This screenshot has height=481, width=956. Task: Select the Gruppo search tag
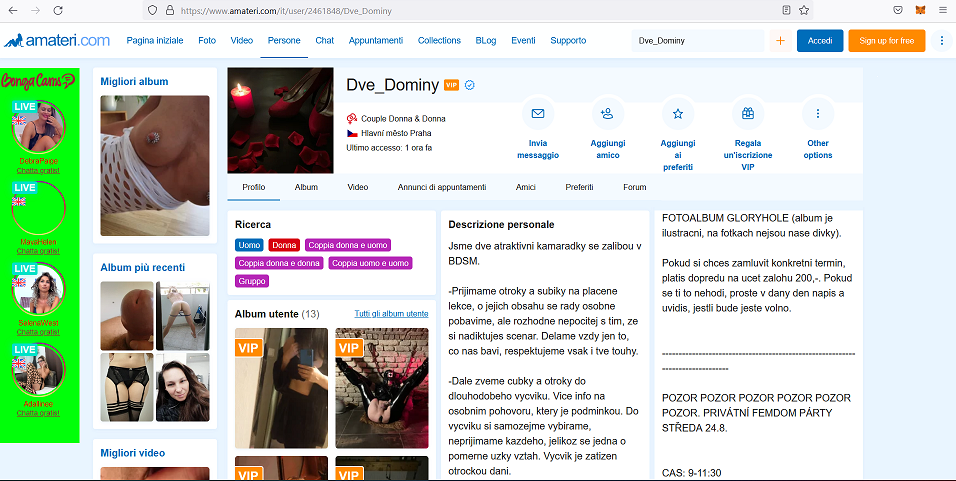click(252, 281)
